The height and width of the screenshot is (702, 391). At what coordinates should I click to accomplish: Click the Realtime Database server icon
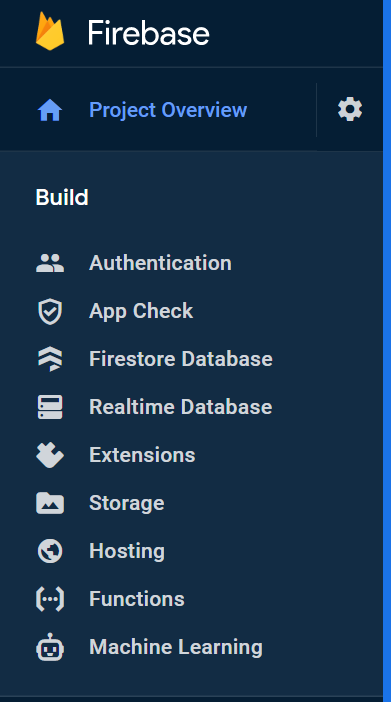50,407
